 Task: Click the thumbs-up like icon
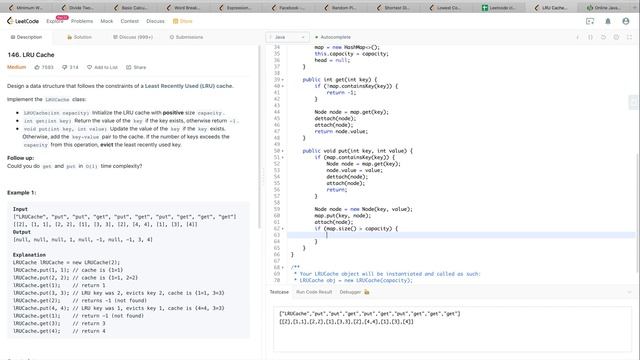click(37, 67)
